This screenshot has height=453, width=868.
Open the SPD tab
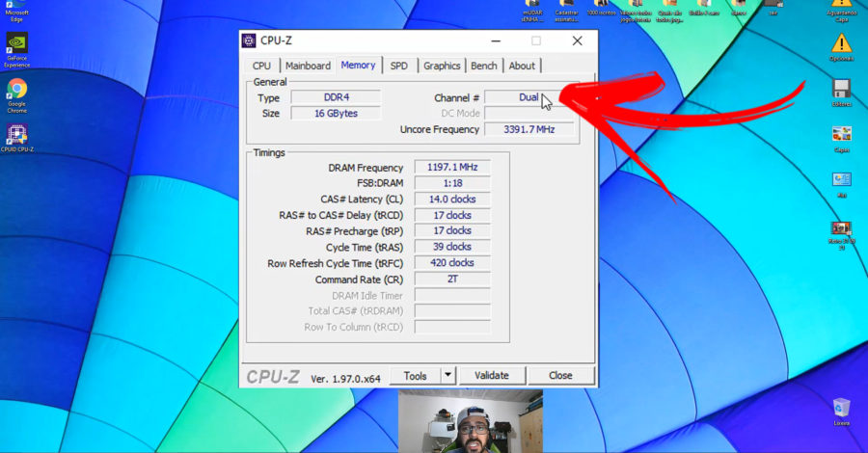click(x=398, y=66)
